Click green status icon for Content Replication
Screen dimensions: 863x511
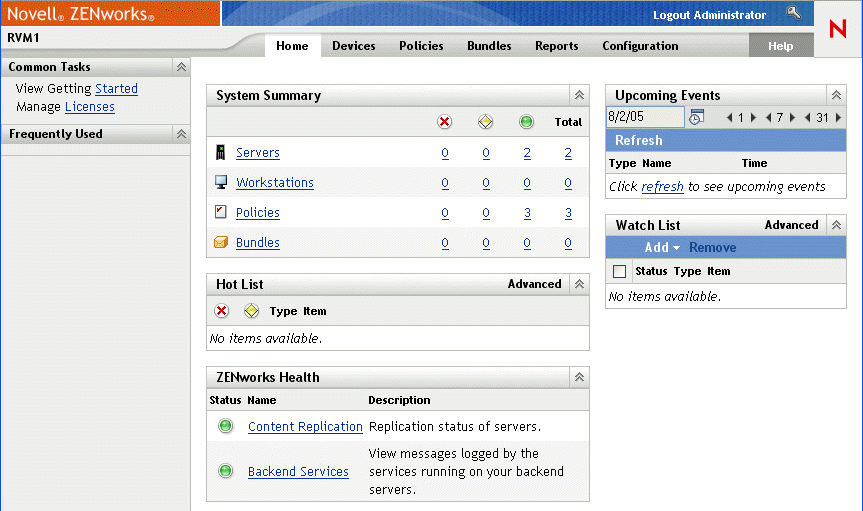[x=226, y=426]
